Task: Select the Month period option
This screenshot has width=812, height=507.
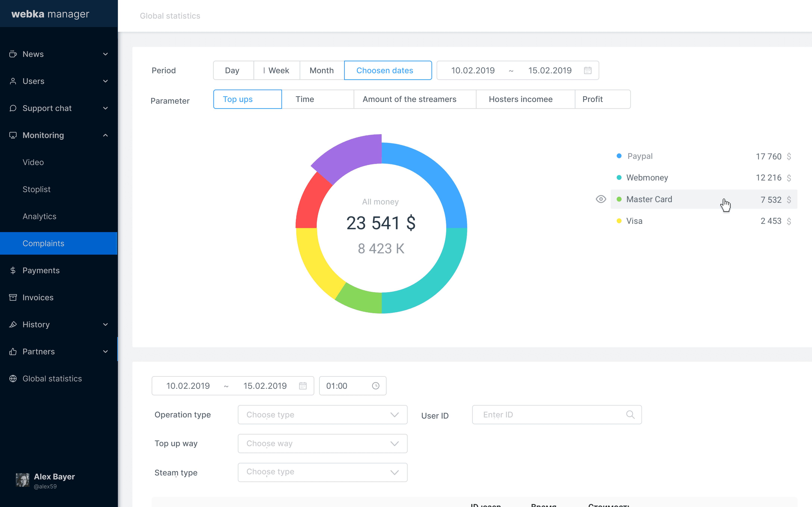Action: pos(321,70)
